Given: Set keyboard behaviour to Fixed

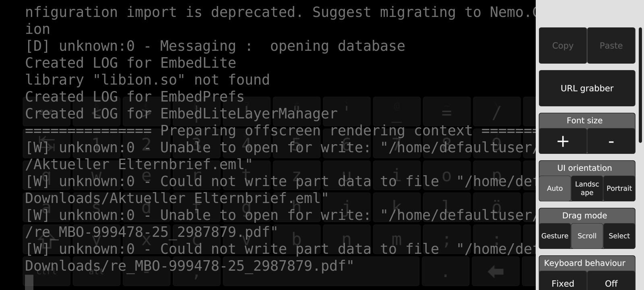Looking at the screenshot, I should tap(563, 283).
